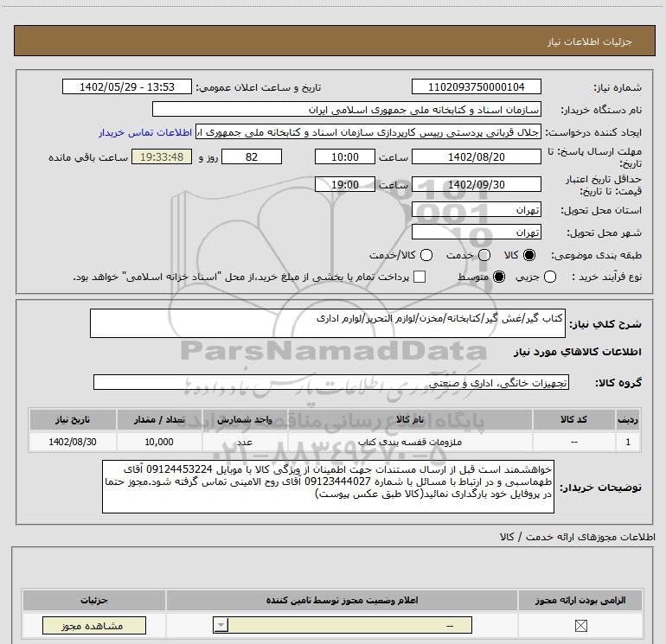Click the delivery city field تهران
The image size is (666, 644).
pyautogui.click(x=476, y=233)
